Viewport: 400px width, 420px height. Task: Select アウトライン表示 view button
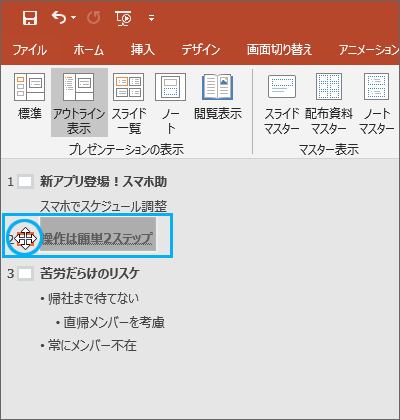pos(79,103)
